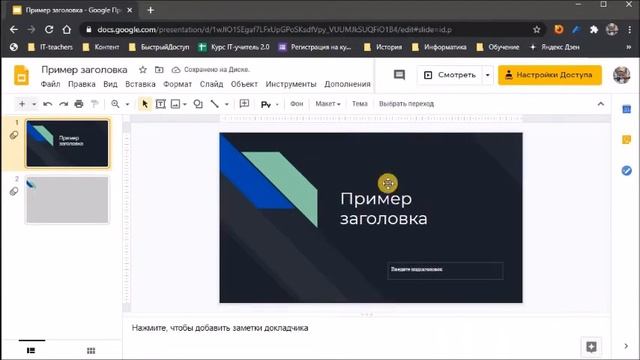This screenshot has height=360, width=640.
Task: Collapse the toolbar with the up chevron
Action: coord(601,104)
